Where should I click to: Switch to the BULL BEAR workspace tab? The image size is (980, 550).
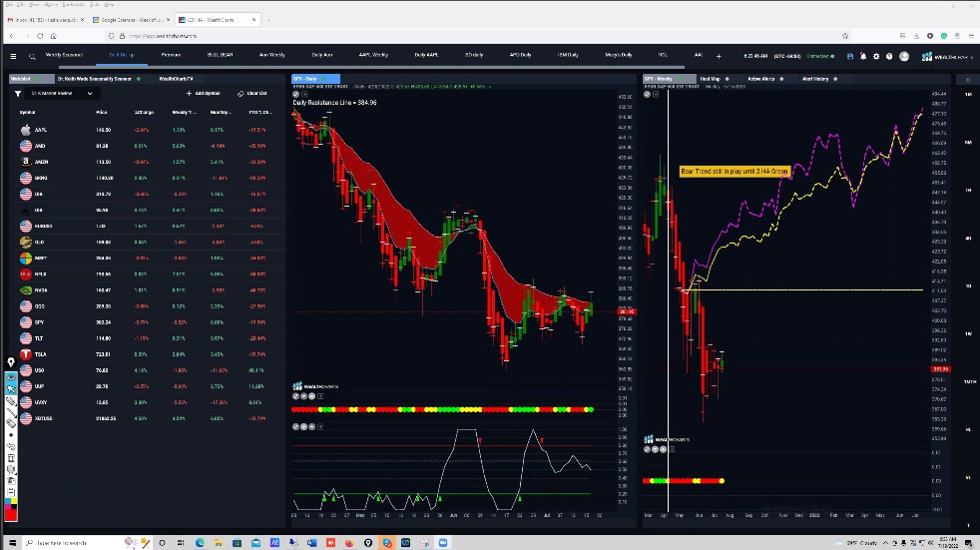pyautogui.click(x=220, y=55)
